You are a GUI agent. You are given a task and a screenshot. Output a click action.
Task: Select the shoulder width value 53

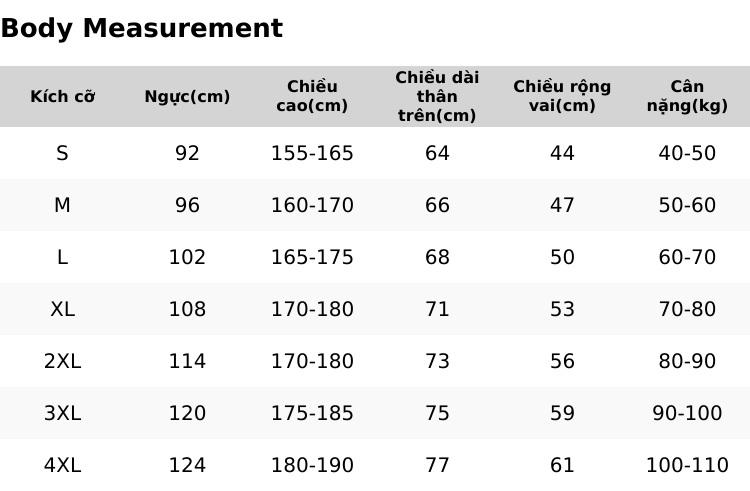point(562,309)
